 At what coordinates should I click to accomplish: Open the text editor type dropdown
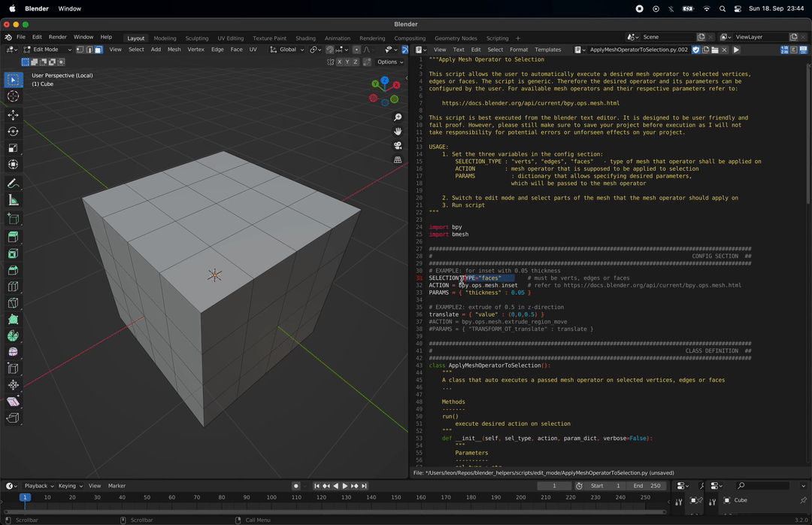[421, 50]
